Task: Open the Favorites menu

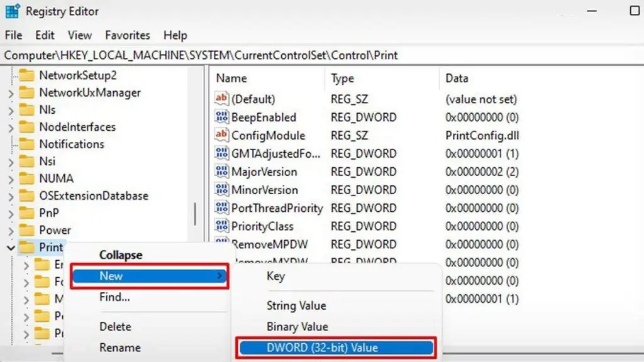Action: click(128, 35)
